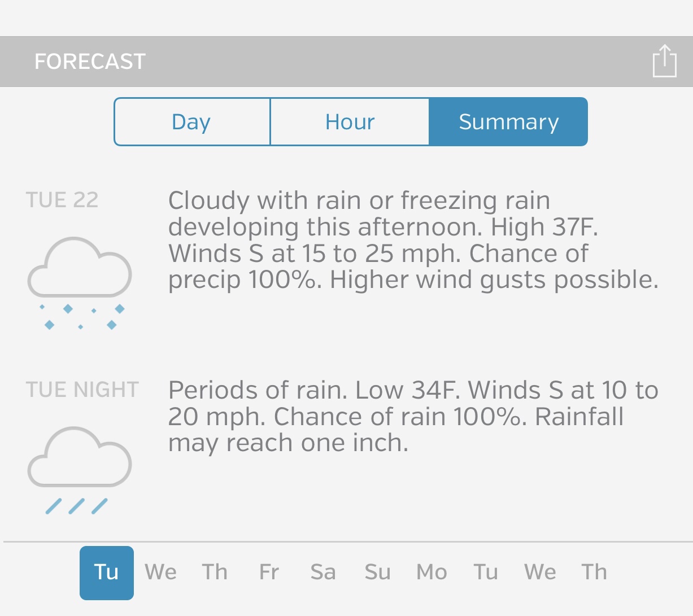The width and height of the screenshot is (693, 616).
Task: Switch to the Day forecast view
Action: click(192, 122)
